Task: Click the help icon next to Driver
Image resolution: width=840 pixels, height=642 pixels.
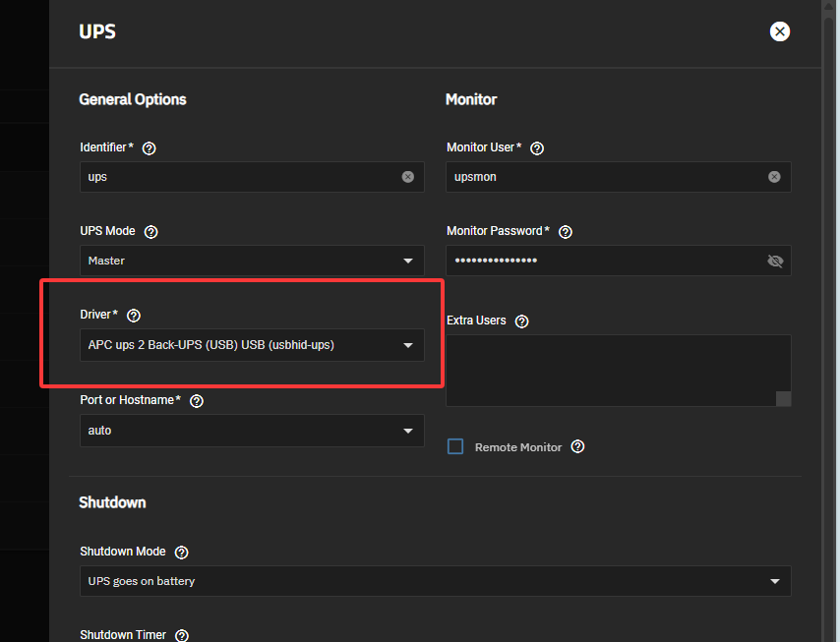Action: pyautogui.click(x=134, y=316)
